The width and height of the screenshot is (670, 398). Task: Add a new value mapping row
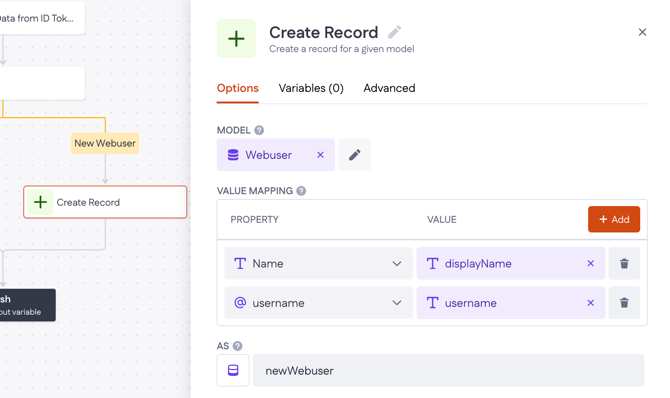[614, 219]
